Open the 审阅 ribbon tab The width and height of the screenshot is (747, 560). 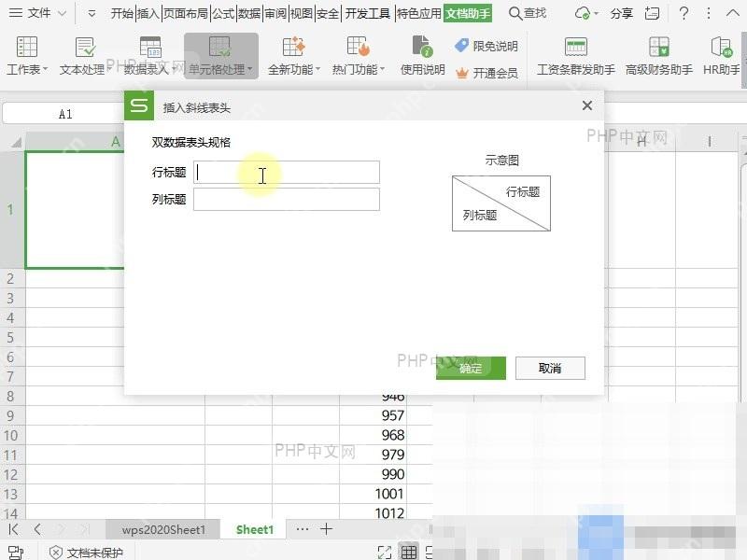coord(275,13)
